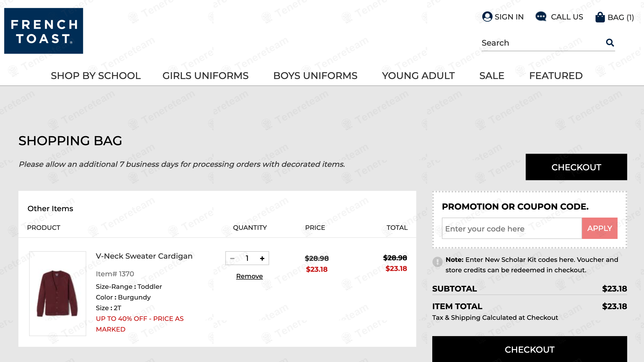Open the Boys Uniforms menu
This screenshot has height=362, width=644.
tap(315, 76)
